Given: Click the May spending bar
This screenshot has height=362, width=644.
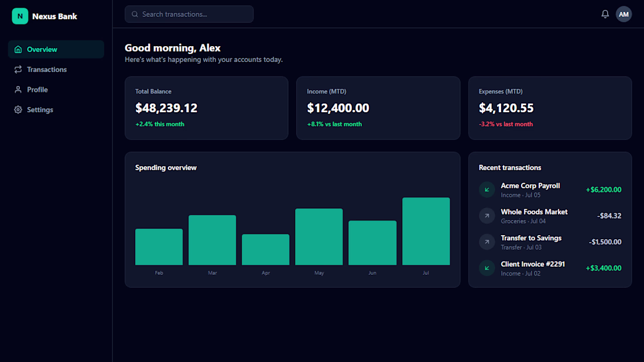Looking at the screenshot, I should 319,237.
